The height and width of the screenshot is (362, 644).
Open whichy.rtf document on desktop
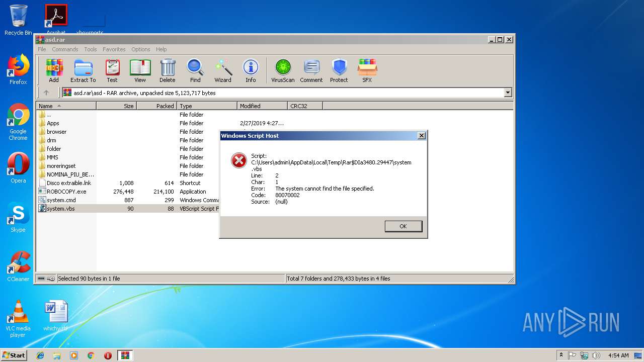(55, 316)
